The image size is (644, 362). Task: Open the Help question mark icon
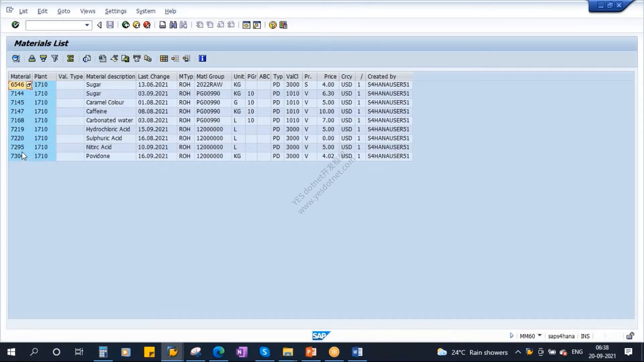coord(273,25)
